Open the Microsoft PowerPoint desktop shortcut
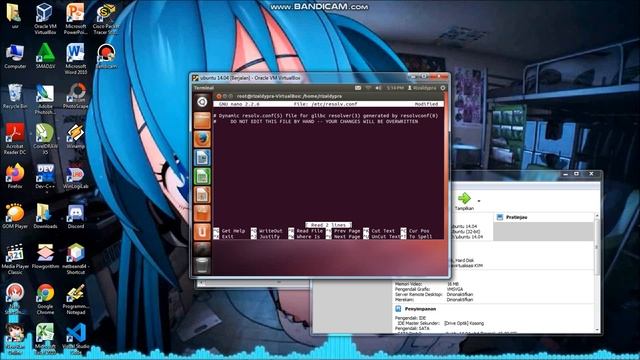 click(76, 18)
